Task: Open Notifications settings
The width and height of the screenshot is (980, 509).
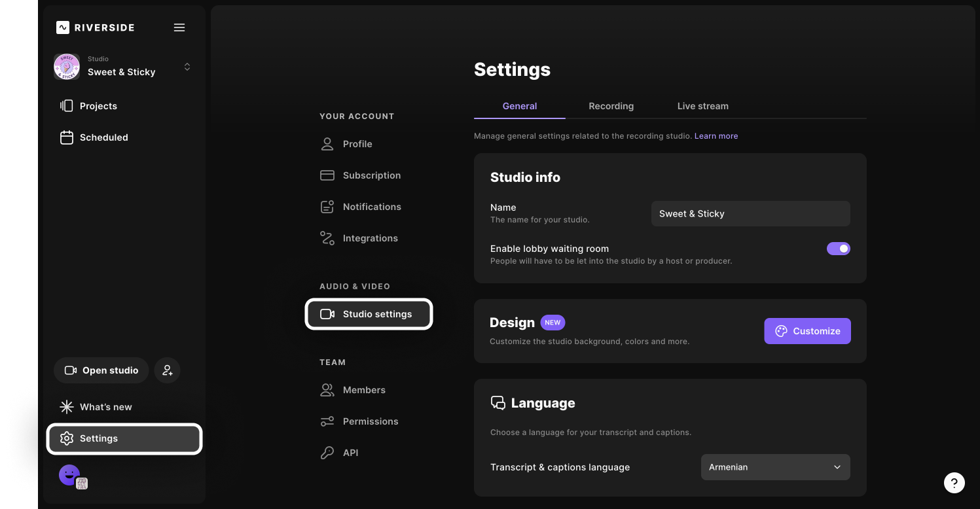Action: (x=371, y=207)
